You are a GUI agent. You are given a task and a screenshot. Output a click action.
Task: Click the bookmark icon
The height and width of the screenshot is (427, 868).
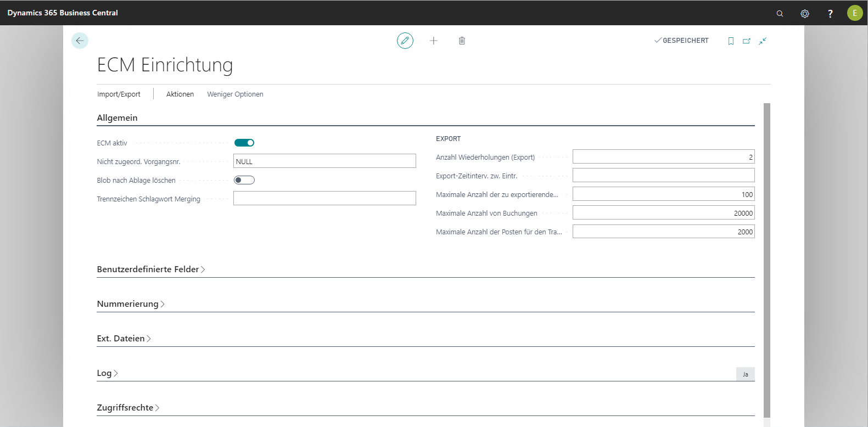click(731, 41)
